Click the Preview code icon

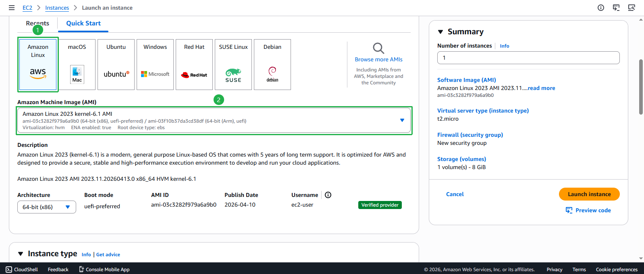(569, 210)
